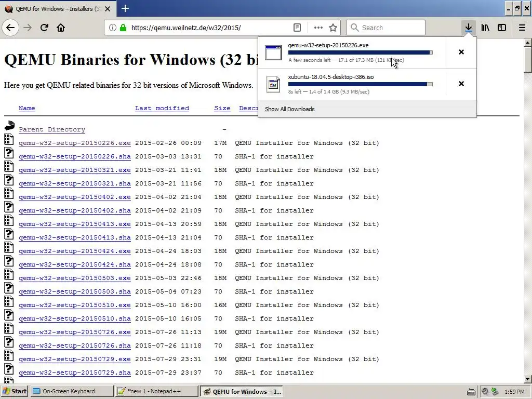This screenshot has height=399, width=532.
Task: Show All Downloads
Action: [x=289, y=109]
